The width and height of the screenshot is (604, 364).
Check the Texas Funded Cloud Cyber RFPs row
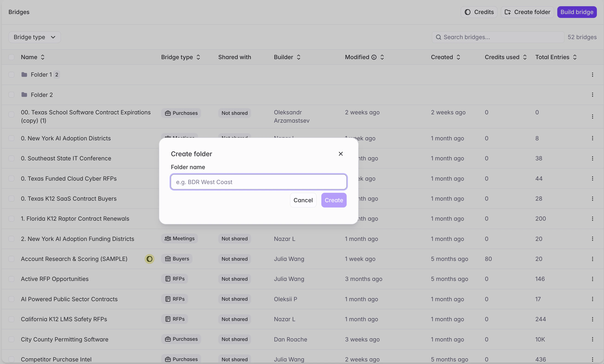(11, 178)
